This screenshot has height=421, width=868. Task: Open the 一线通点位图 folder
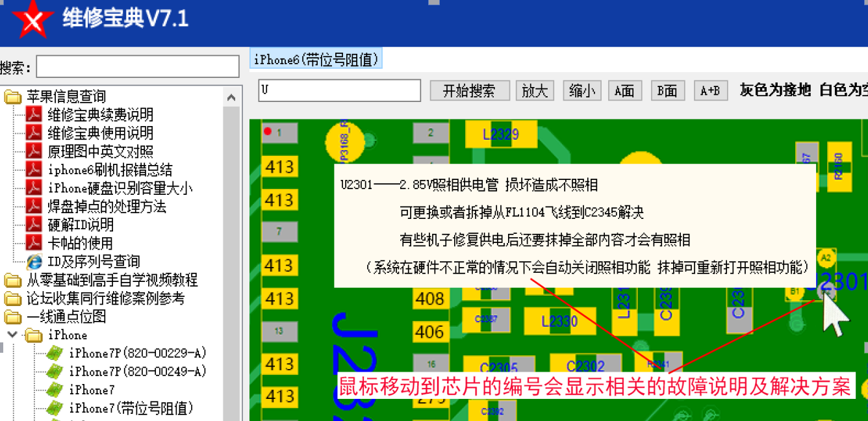tap(66, 317)
